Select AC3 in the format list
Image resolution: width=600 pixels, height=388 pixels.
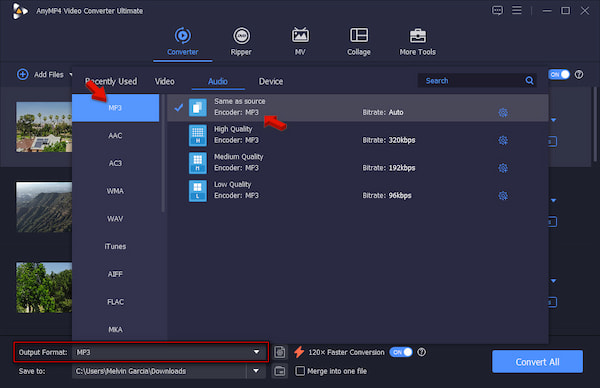(116, 163)
